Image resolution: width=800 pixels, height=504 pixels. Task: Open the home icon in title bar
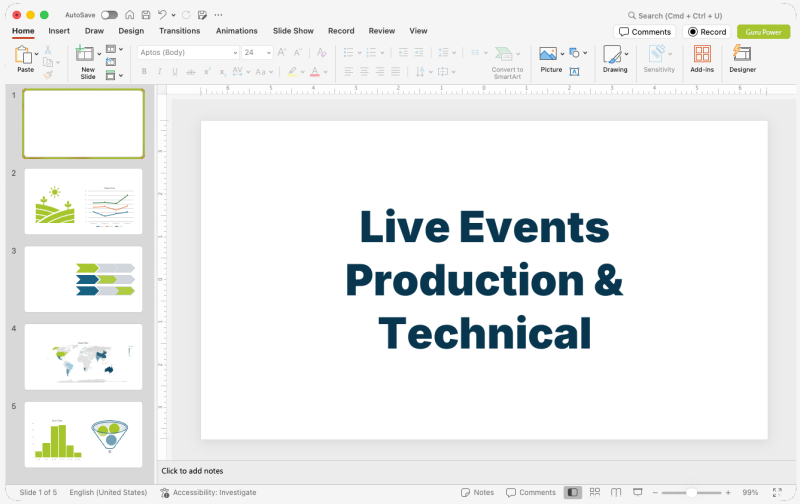pyautogui.click(x=130, y=15)
